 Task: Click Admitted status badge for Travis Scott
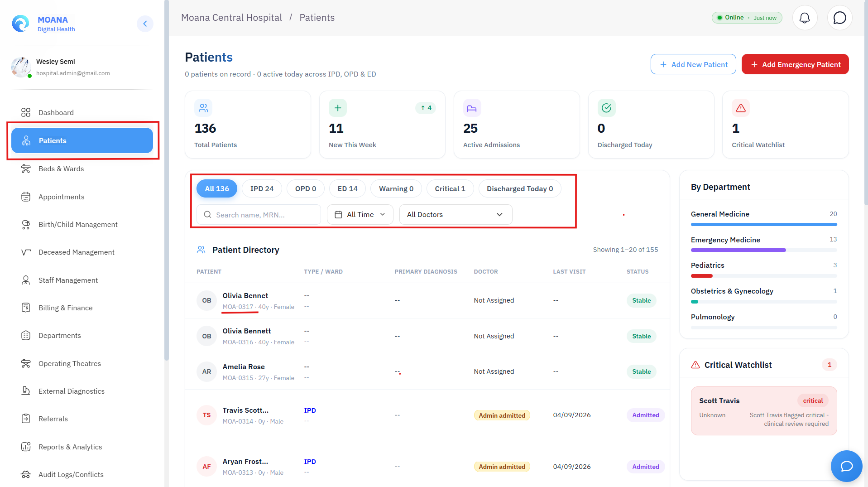click(x=645, y=415)
